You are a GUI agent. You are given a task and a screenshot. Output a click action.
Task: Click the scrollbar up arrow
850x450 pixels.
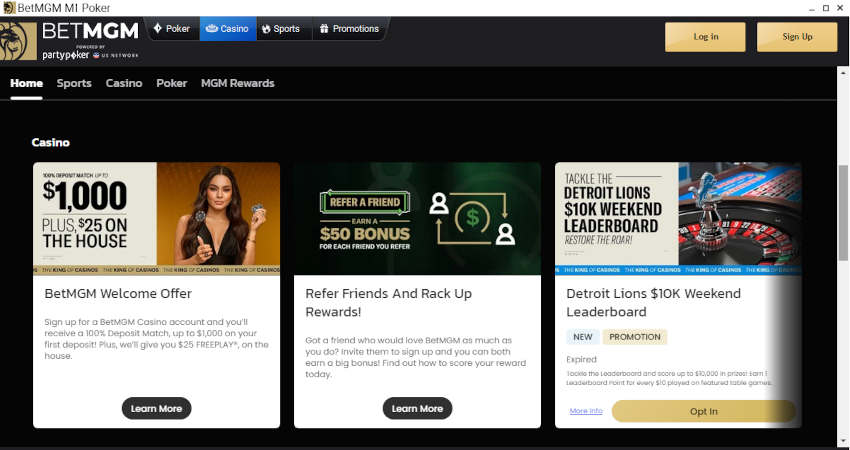point(843,72)
